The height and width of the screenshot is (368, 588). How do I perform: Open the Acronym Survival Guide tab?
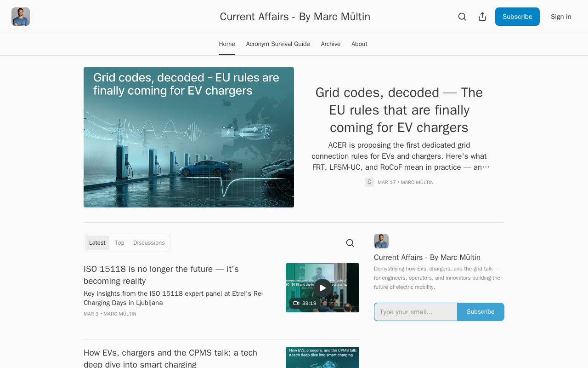(278, 44)
